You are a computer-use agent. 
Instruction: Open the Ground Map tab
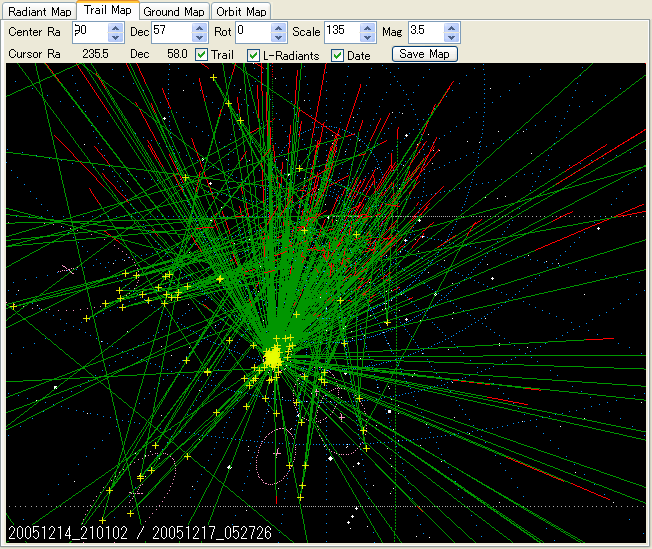coord(174,12)
